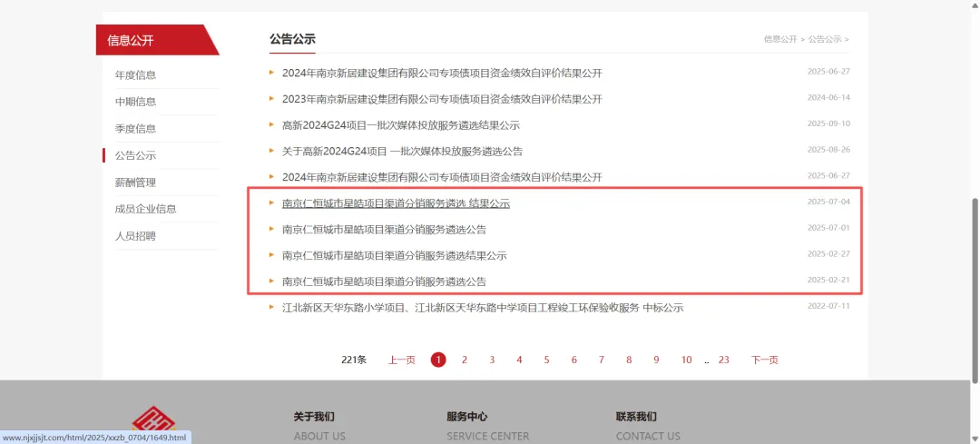Screen dimensions: 980x444
Task: Go to page 7
Action: (602, 360)
